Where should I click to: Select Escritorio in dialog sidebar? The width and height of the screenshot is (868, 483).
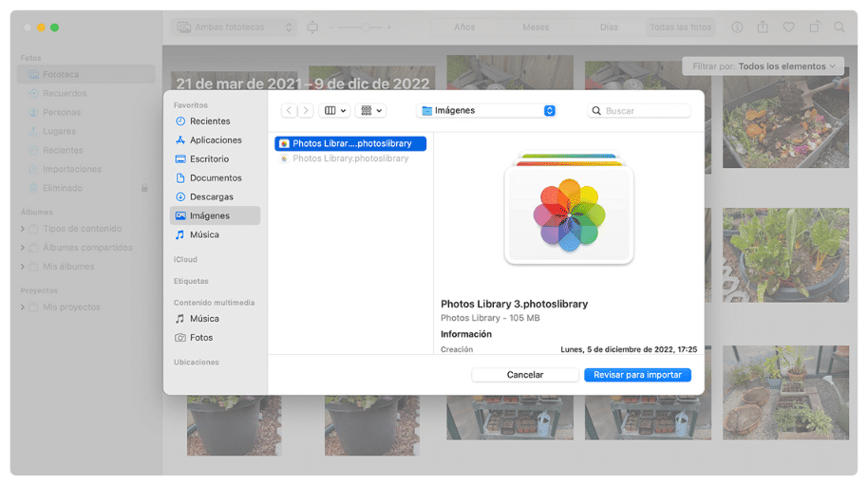coord(215,158)
